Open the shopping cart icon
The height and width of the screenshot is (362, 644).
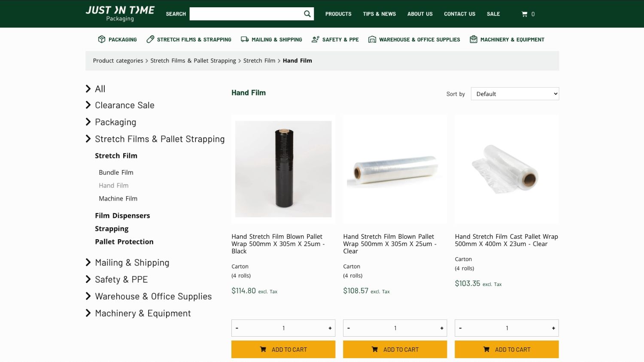524,14
